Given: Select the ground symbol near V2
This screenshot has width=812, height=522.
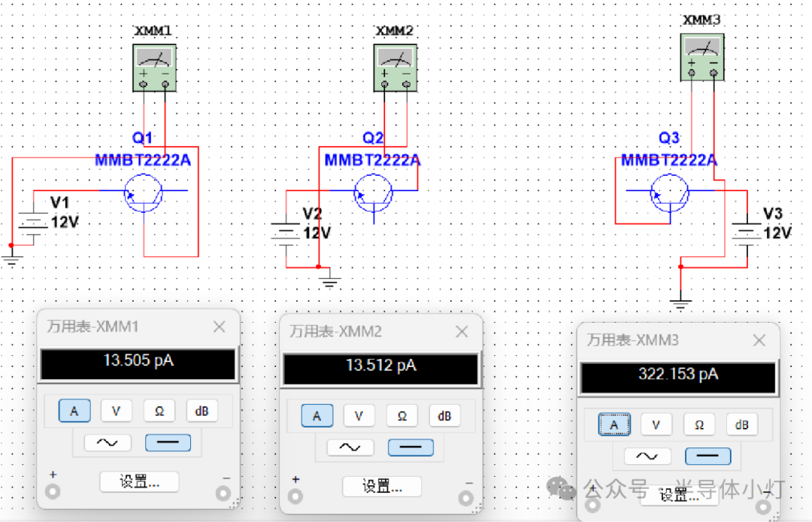Looking at the screenshot, I should [x=329, y=283].
